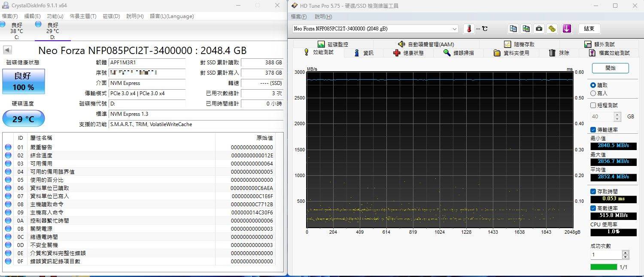The width and height of the screenshot is (644, 277).
Task: Copy results as image with green copy icon
Action: click(526, 28)
